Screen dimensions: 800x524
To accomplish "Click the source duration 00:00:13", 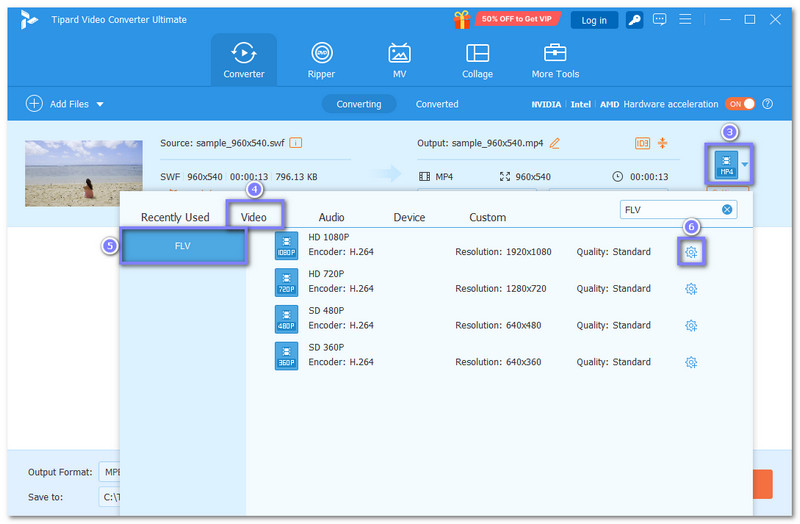I will (x=248, y=177).
